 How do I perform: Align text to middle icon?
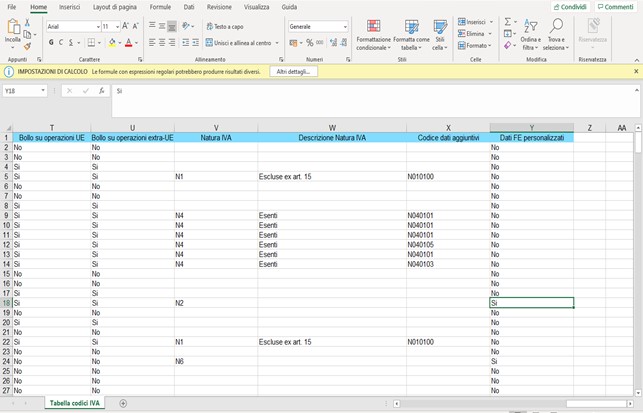click(162, 26)
